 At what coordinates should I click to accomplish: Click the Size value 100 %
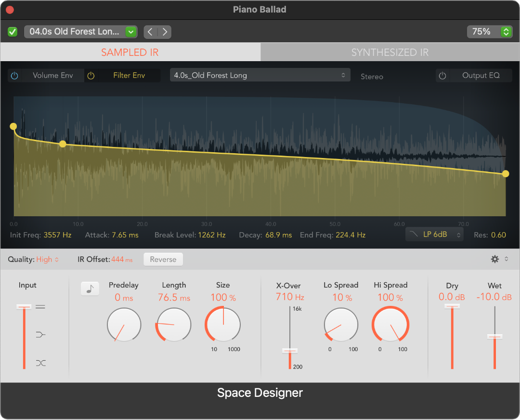coord(223,298)
